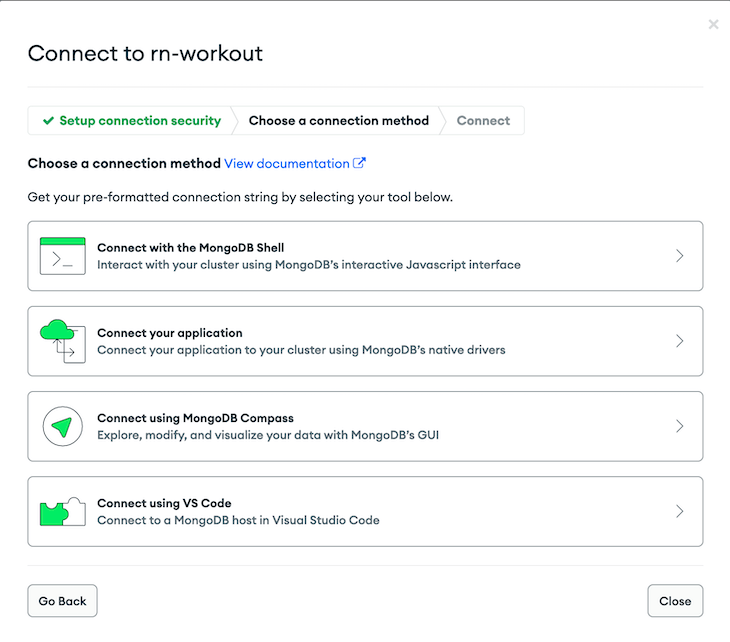This screenshot has width=730, height=642.
Task: Click the MongoDB Shell terminal icon
Action: pyautogui.click(x=63, y=256)
